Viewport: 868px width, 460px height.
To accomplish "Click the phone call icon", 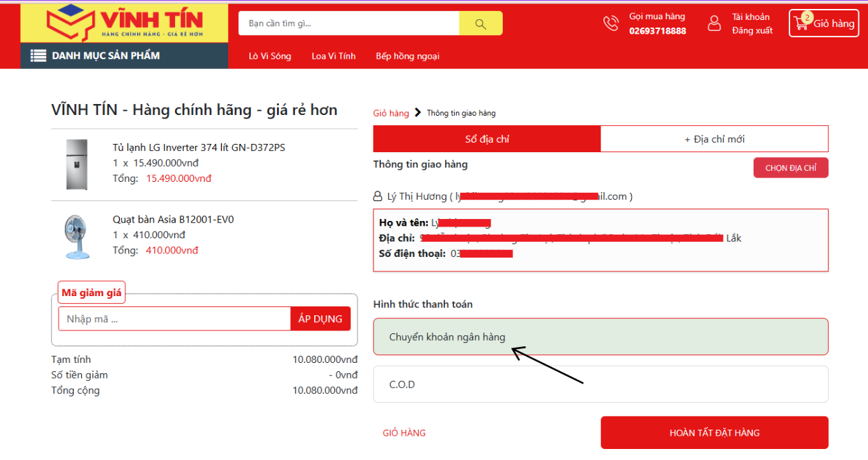I will click(x=611, y=23).
